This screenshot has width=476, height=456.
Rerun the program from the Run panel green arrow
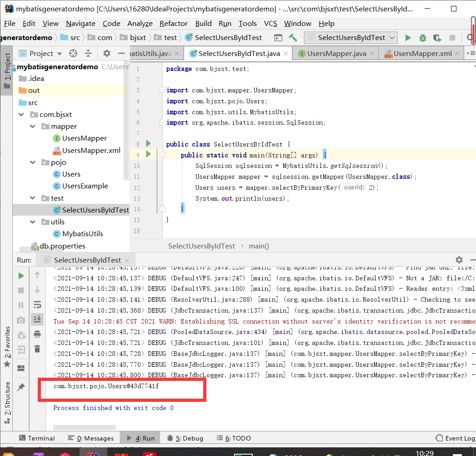pos(21,276)
